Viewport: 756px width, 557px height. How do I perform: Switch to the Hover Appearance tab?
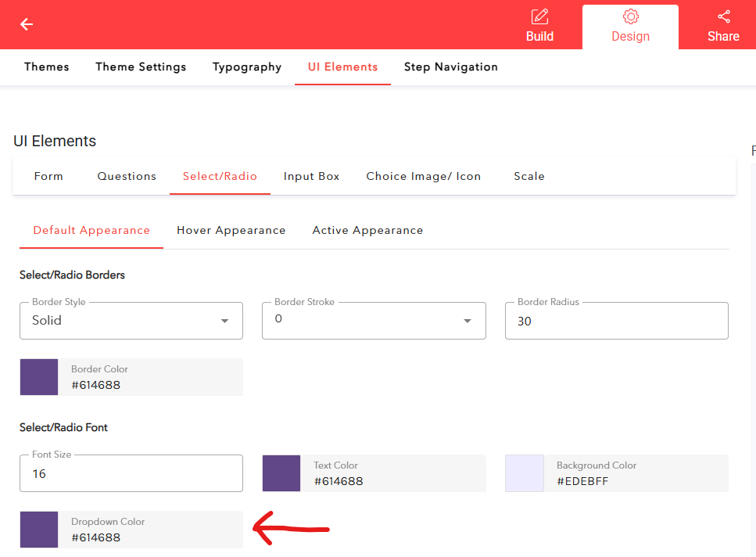pyautogui.click(x=231, y=230)
